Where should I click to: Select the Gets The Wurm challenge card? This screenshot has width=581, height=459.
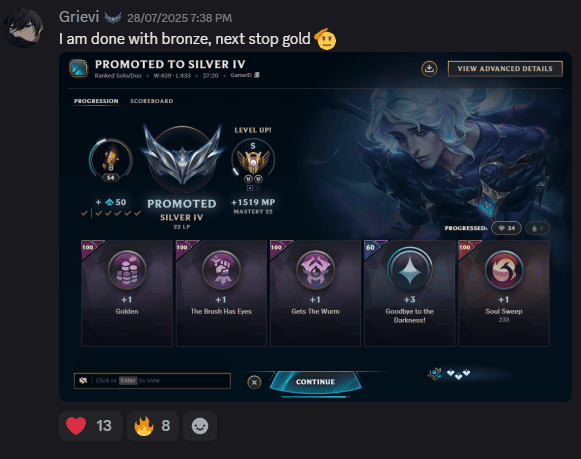[315, 293]
